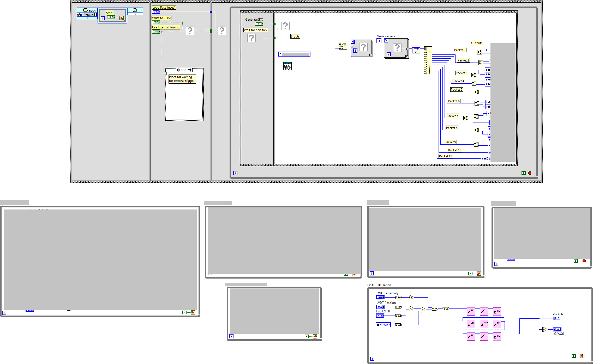Click the split number node for Packet 6
Image resolution: width=593 pixels, height=364 pixels.
pos(477,103)
